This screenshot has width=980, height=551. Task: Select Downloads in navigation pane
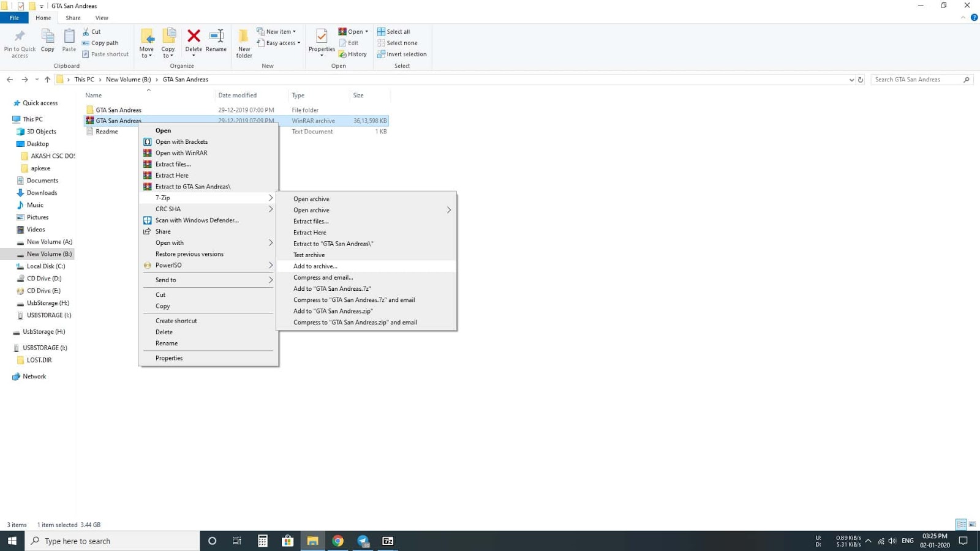42,193
